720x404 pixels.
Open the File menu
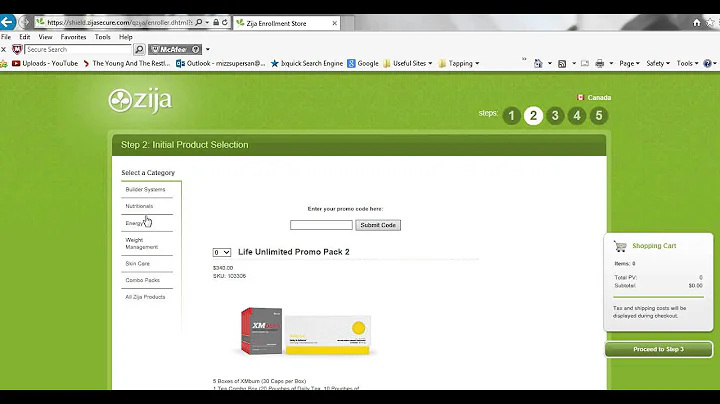(6, 37)
